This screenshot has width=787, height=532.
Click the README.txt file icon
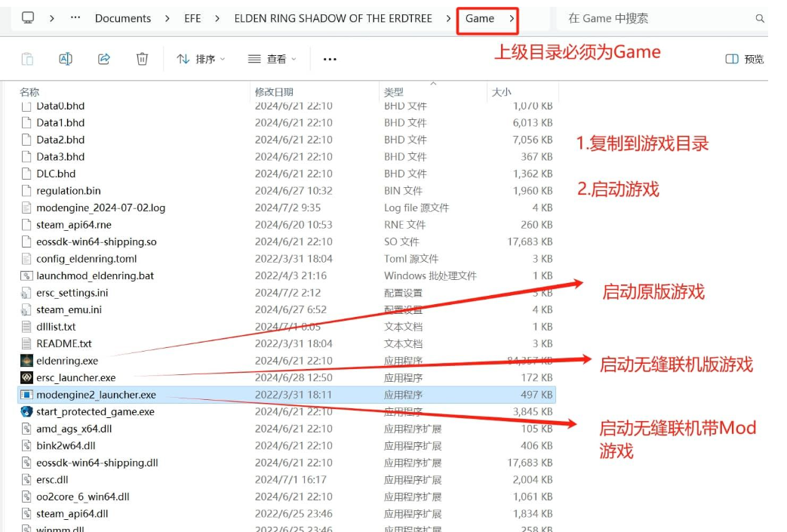pyautogui.click(x=26, y=344)
